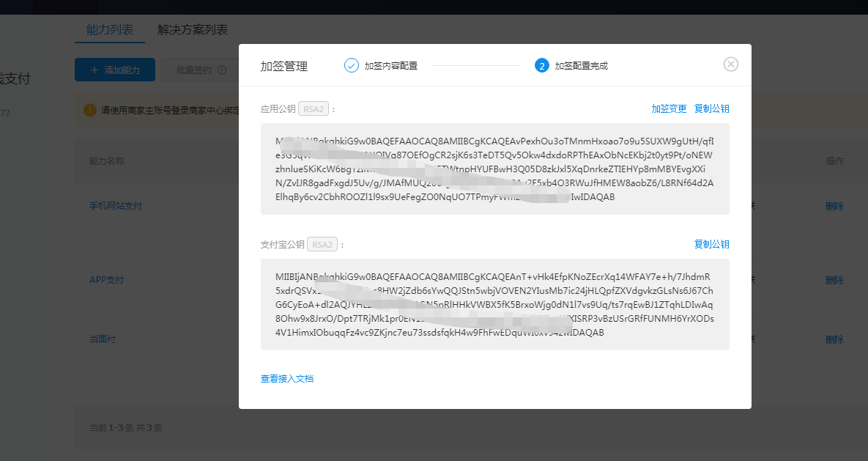Click the yellow warning icon in the banner

click(x=89, y=110)
